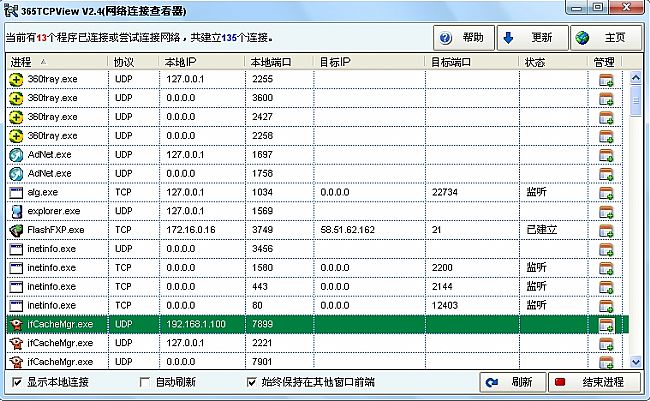Click the 刷新 refresh button
The image size is (650, 401).
click(512, 382)
